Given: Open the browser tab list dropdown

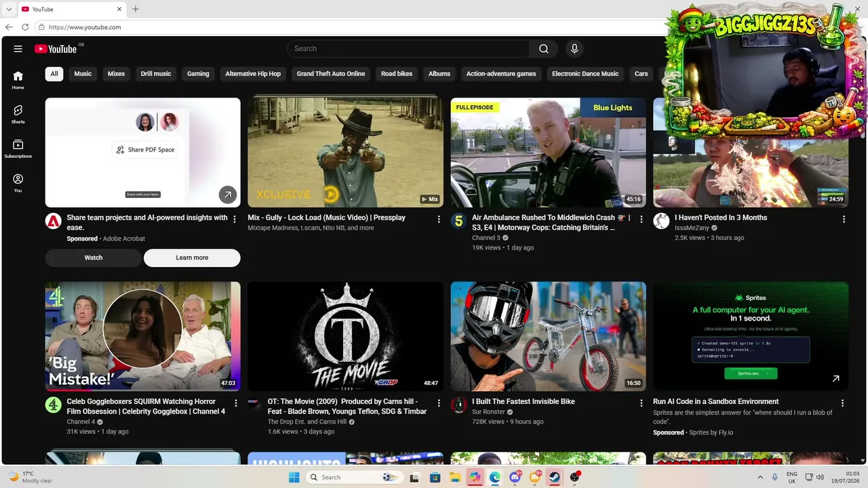Looking at the screenshot, I should [9, 9].
